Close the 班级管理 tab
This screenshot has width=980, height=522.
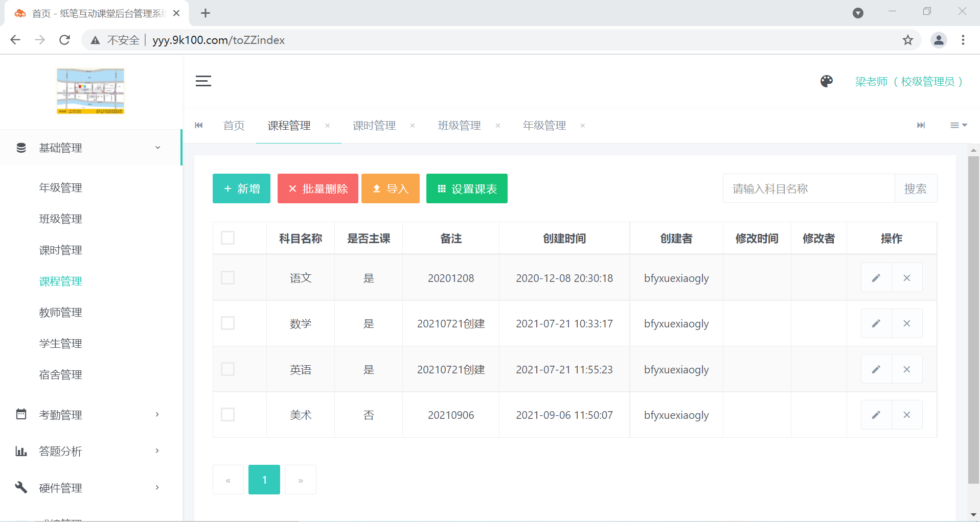click(x=498, y=126)
